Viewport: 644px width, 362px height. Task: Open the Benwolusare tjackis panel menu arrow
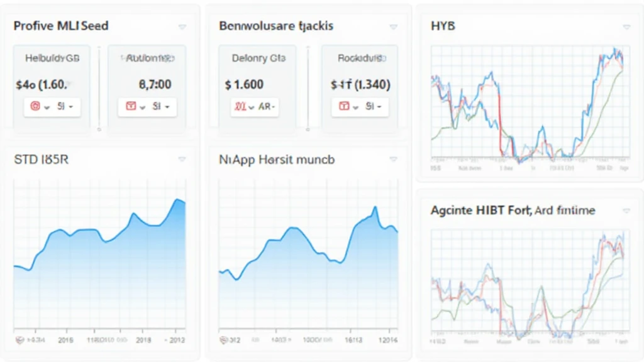pos(393,27)
